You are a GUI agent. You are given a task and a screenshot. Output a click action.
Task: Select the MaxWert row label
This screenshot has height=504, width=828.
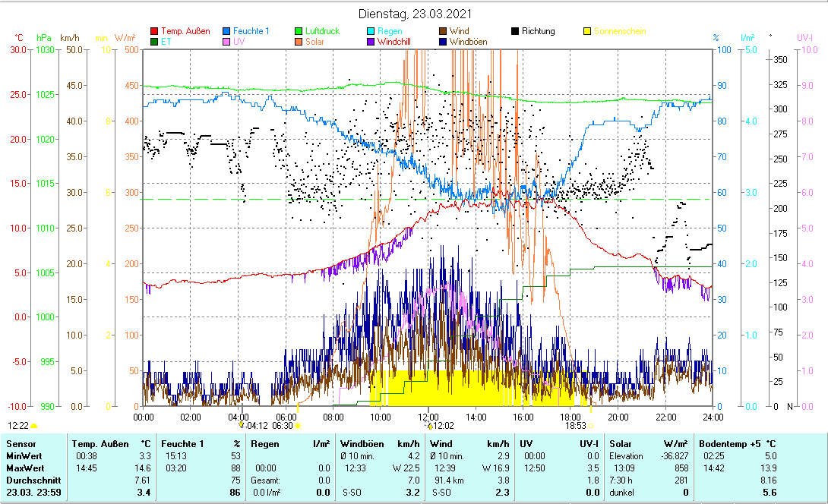(x=24, y=468)
